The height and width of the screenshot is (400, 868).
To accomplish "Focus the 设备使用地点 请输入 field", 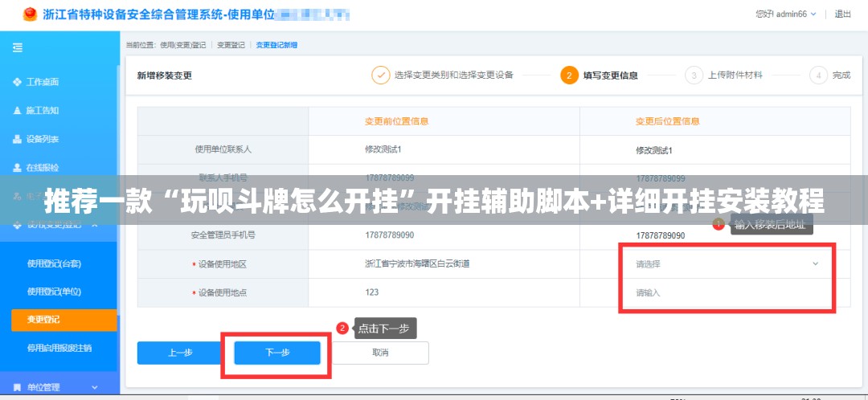I will coord(727,292).
